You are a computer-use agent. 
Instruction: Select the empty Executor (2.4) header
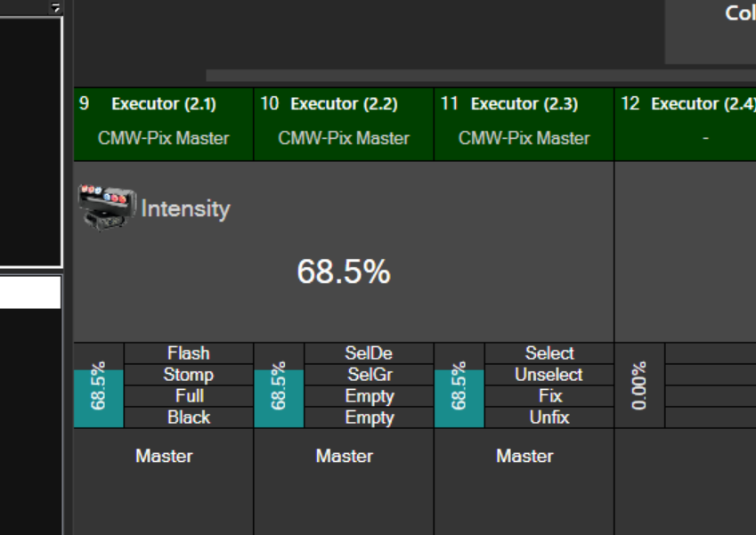(x=685, y=123)
